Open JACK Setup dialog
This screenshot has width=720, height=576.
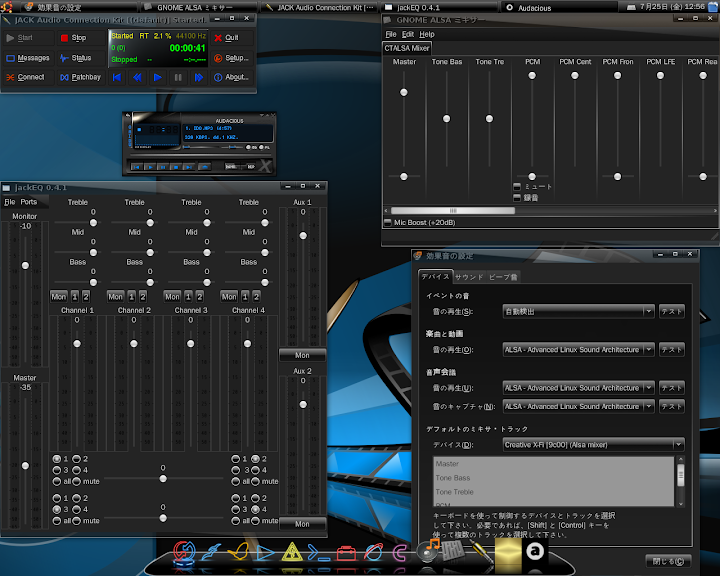point(232,58)
